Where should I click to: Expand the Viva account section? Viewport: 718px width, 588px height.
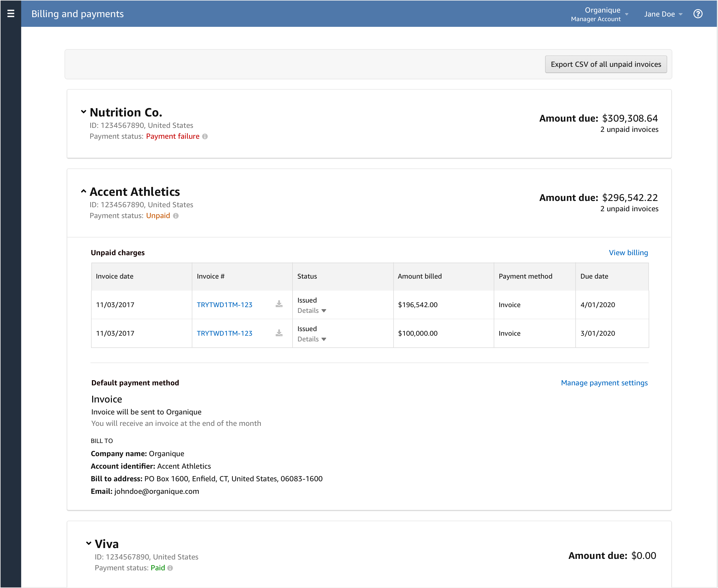coord(89,543)
